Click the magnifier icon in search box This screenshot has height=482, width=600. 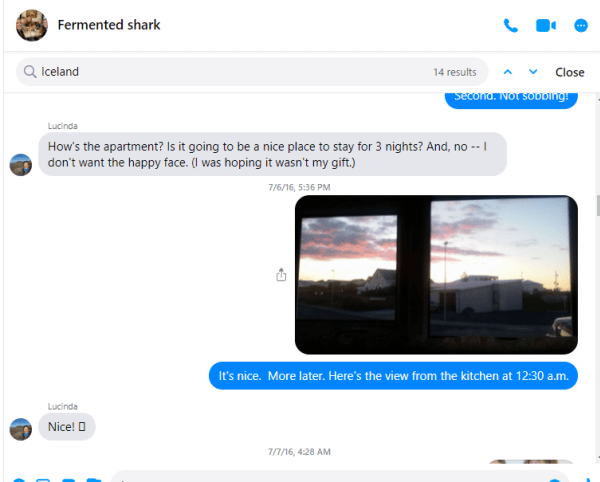30,72
